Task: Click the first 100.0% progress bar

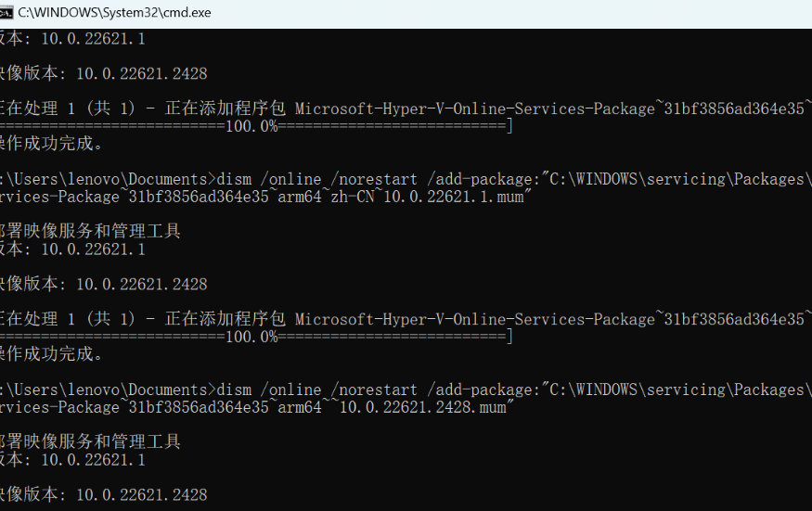Action: (252, 126)
